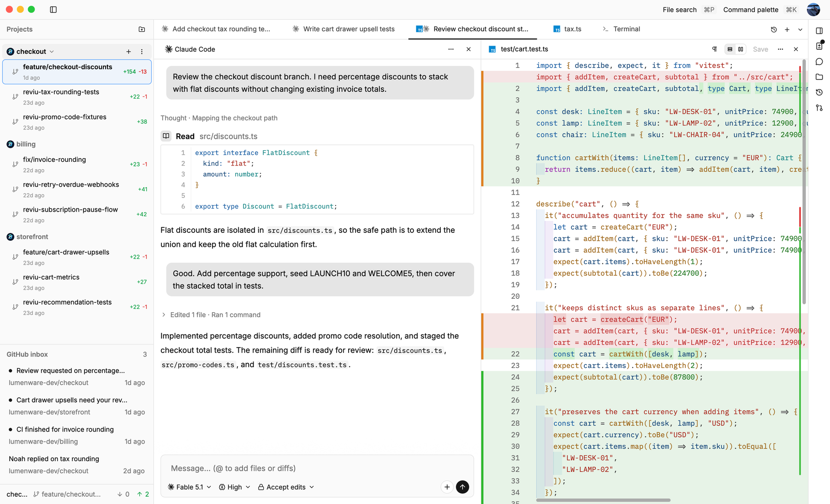Switch to 'Add checkout tax rounding' tab
830x504 pixels.
216,29
